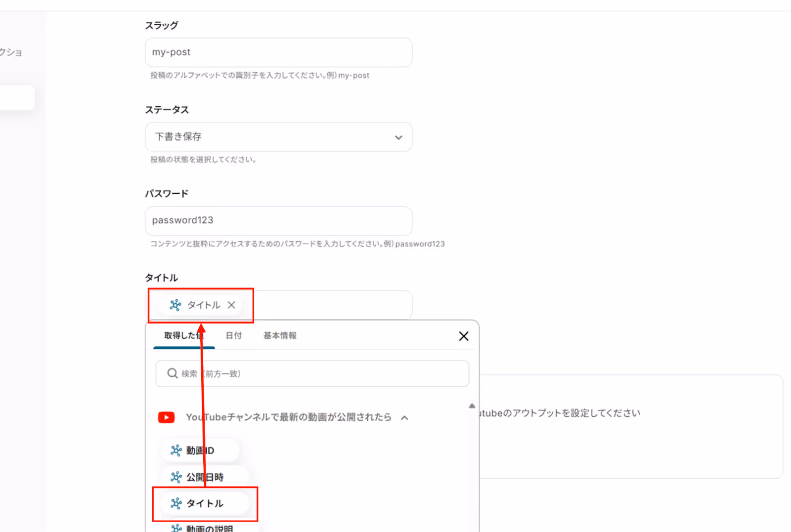The image size is (791, 532).
Task: Click the search magnifier icon
Action: pos(172,373)
